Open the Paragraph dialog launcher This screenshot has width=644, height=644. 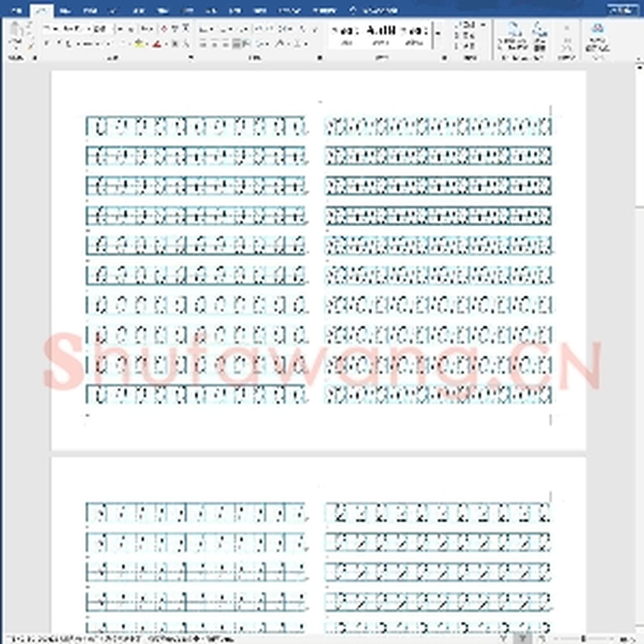coord(320,58)
